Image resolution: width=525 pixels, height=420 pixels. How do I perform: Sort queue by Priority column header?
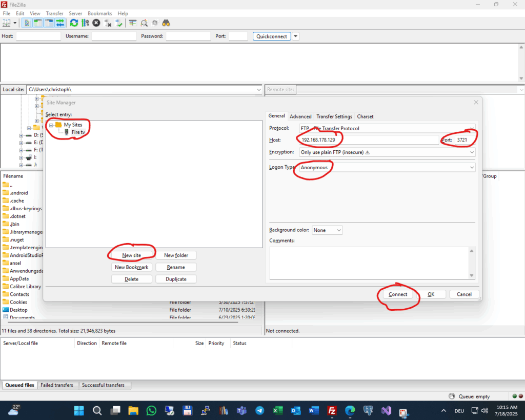click(x=216, y=343)
